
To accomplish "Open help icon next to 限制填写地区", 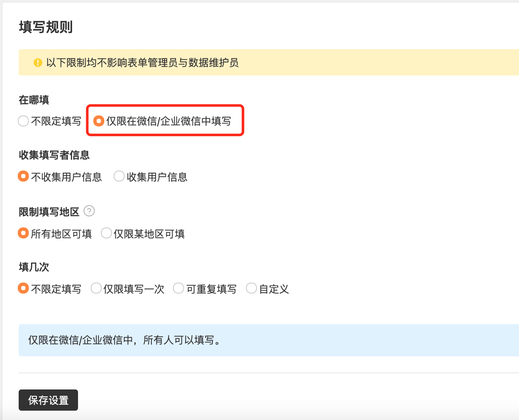I will [89, 211].
